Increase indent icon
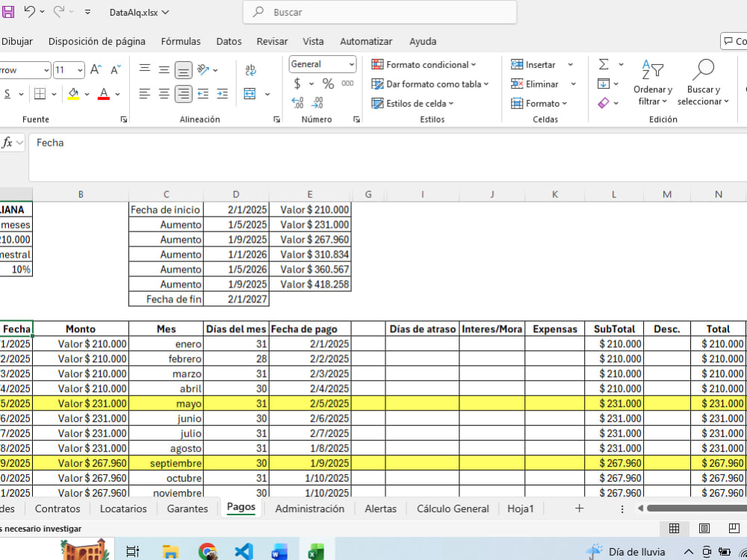The width and height of the screenshot is (747, 560). point(223,94)
